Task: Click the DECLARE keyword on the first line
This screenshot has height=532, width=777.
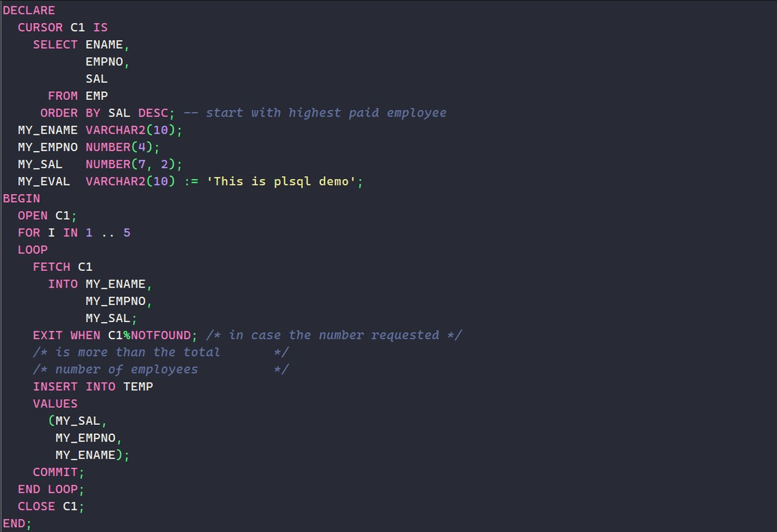Action: (x=29, y=10)
